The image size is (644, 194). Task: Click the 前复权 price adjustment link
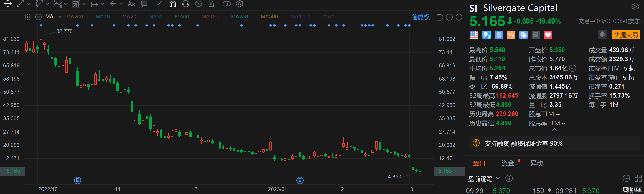420,17
